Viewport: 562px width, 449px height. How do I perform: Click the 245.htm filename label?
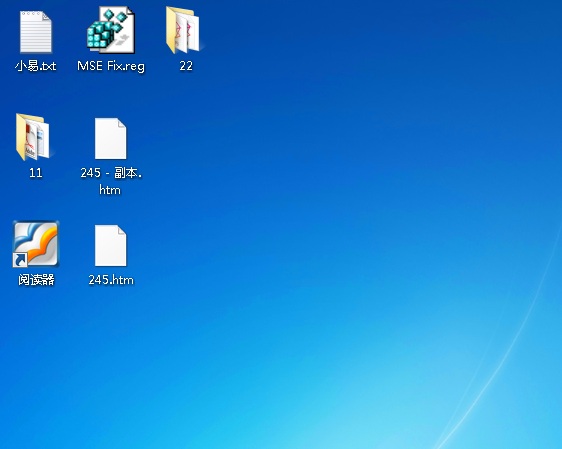point(111,280)
